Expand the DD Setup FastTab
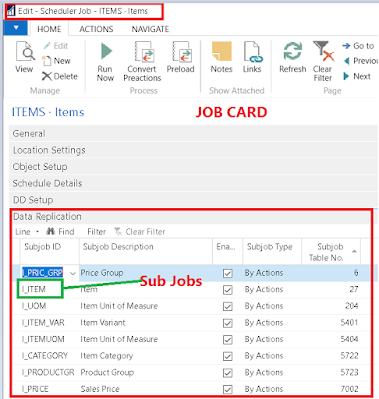 click(x=193, y=200)
